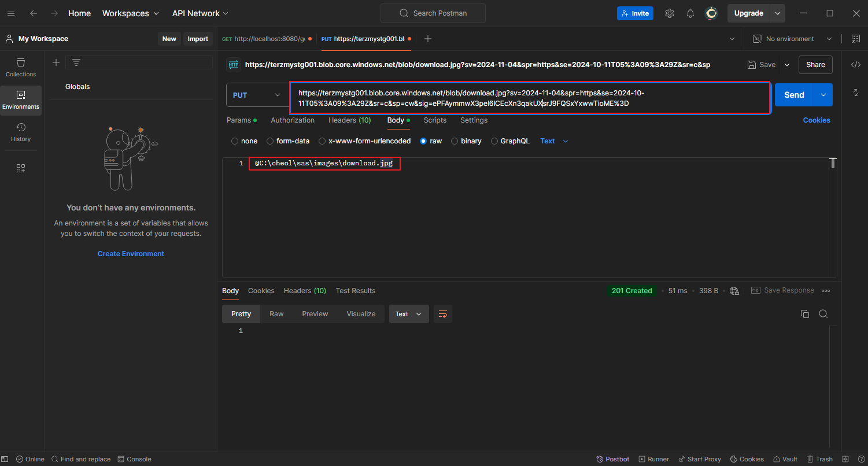Go back with the left arrow
Viewport: 868px width, 466px height.
point(34,13)
